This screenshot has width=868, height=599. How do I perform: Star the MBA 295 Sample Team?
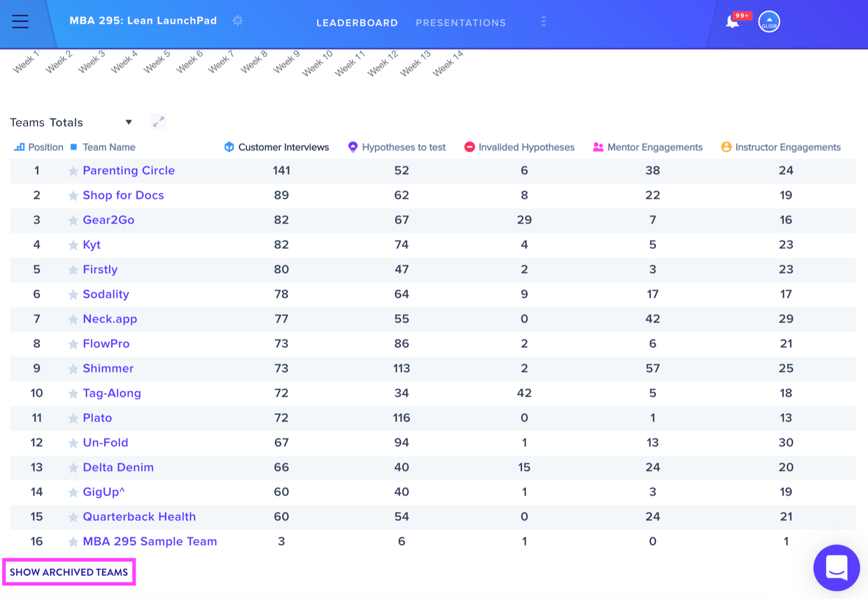pos(73,542)
